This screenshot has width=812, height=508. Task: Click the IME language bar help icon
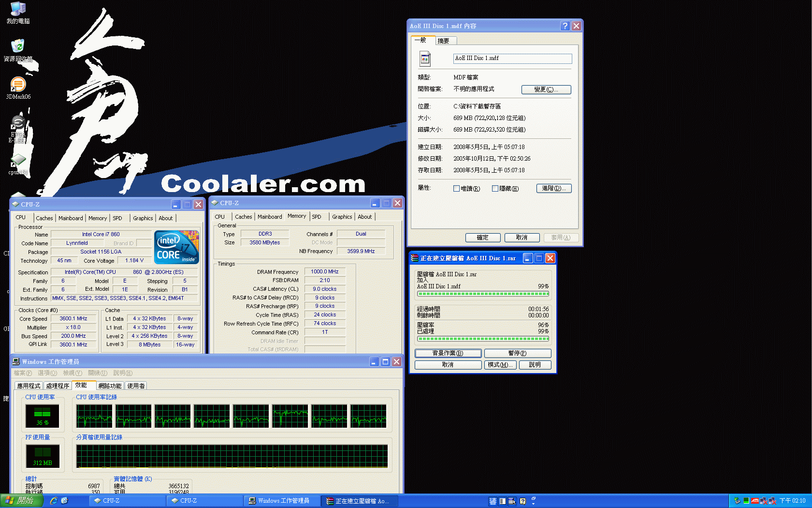(x=522, y=501)
